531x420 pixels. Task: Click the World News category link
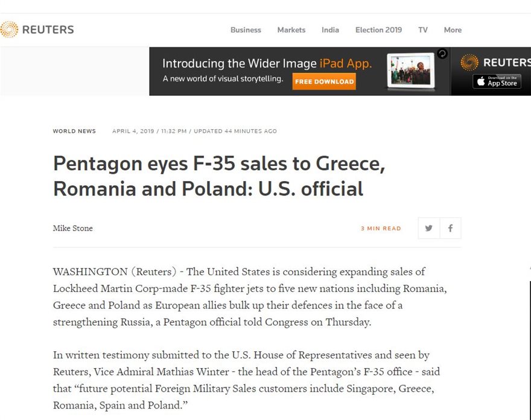click(x=74, y=131)
